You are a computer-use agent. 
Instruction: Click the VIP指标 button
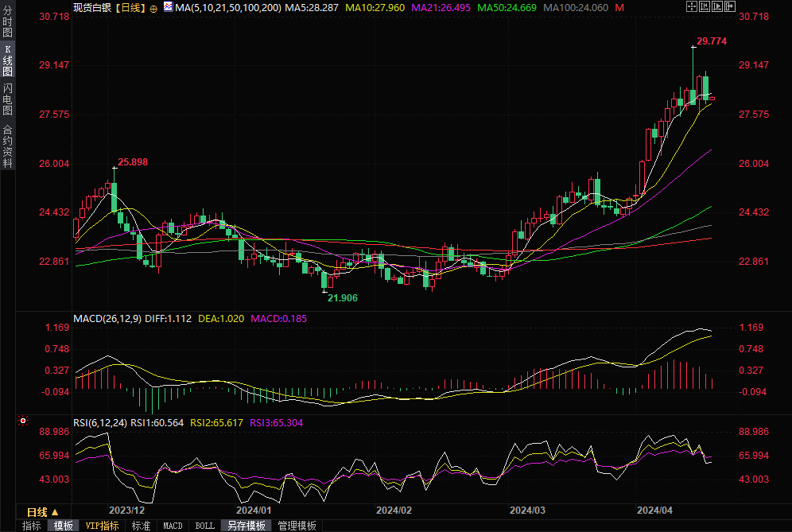coord(102,526)
